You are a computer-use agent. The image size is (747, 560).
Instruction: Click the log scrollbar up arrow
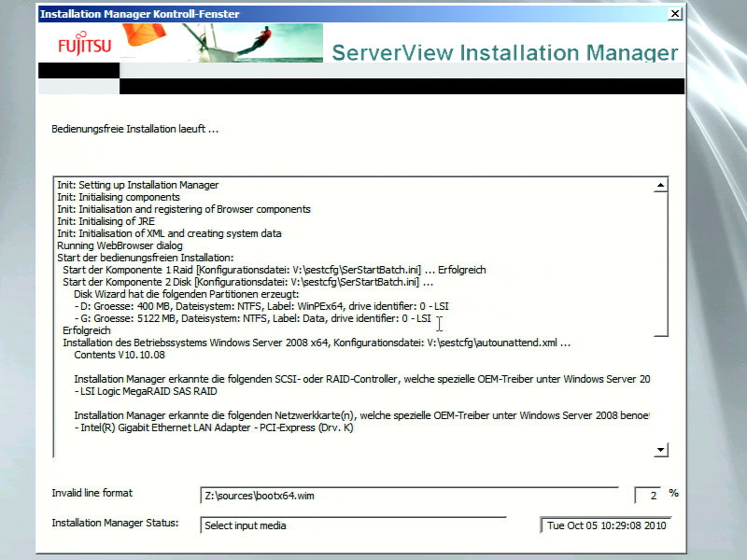(660, 185)
